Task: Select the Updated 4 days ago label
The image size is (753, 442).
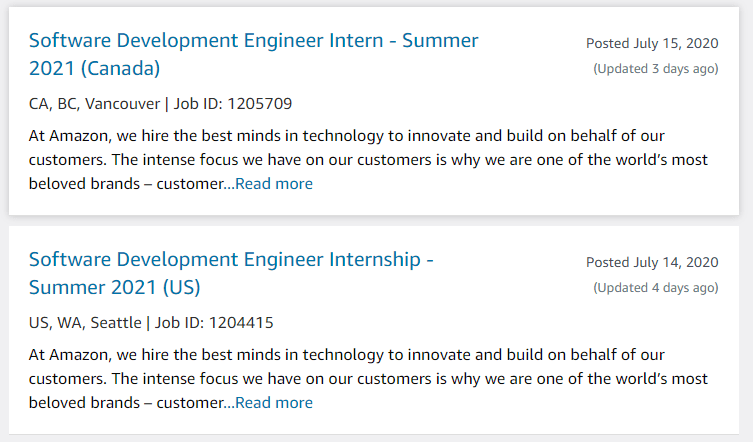Action: (656, 288)
